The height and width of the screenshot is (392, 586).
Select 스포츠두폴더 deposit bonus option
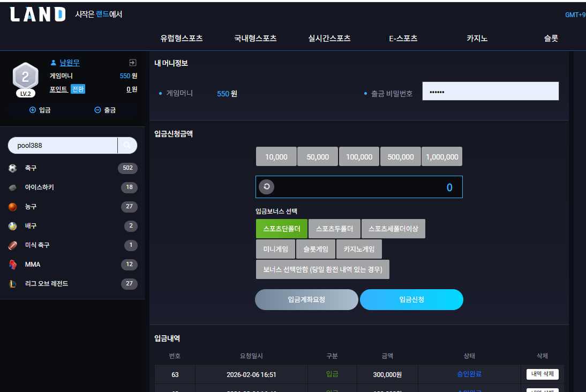[334, 229]
